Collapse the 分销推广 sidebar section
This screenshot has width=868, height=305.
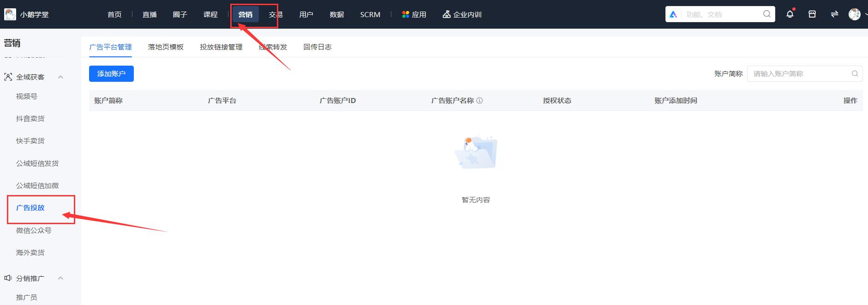coord(60,278)
